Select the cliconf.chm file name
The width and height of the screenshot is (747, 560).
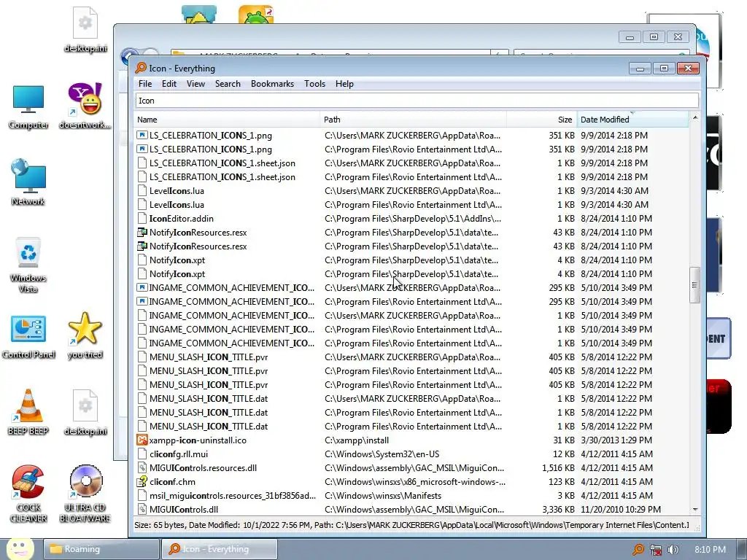[x=172, y=481]
